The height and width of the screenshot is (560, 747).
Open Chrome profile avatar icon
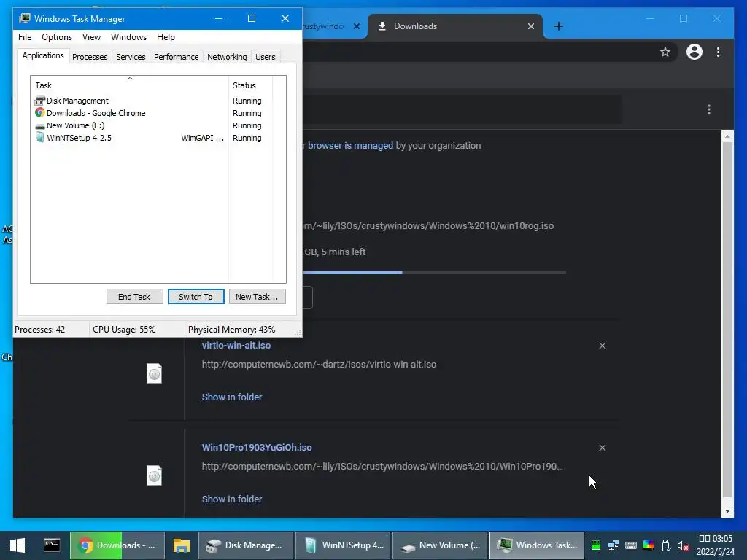(x=694, y=52)
